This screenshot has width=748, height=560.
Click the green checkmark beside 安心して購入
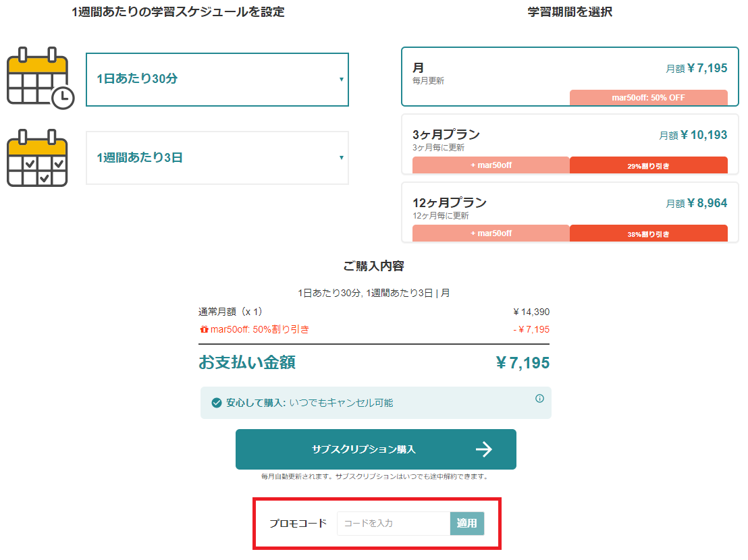217,403
